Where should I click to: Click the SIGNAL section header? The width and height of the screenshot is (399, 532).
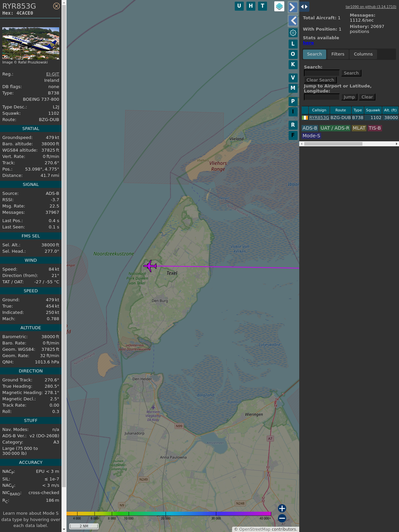(x=31, y=185)
